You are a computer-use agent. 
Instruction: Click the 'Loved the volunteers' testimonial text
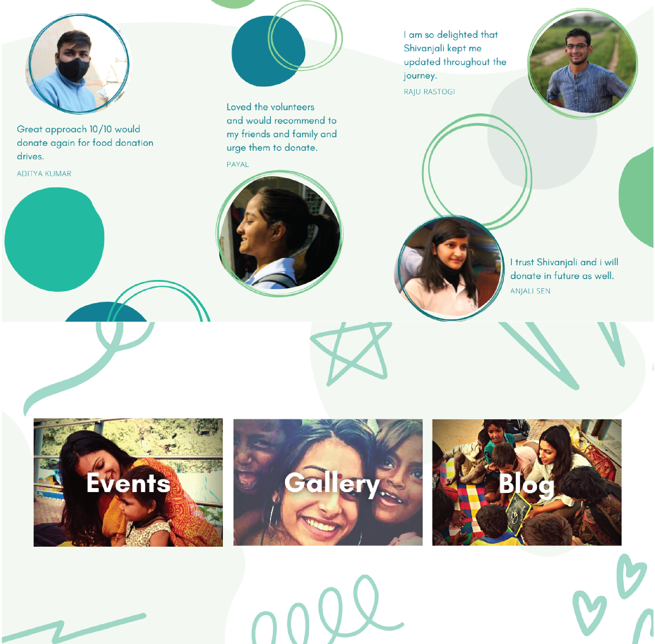[x=282, y=127]
